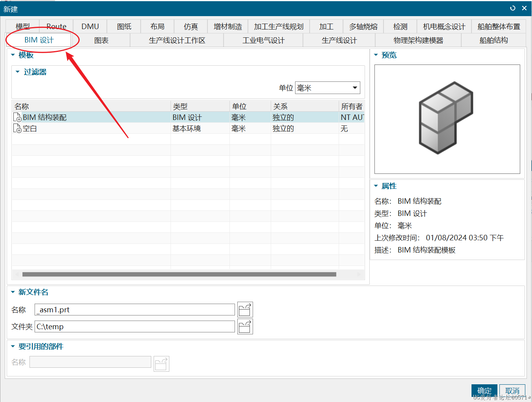Select the 图纸 tab

124,26
